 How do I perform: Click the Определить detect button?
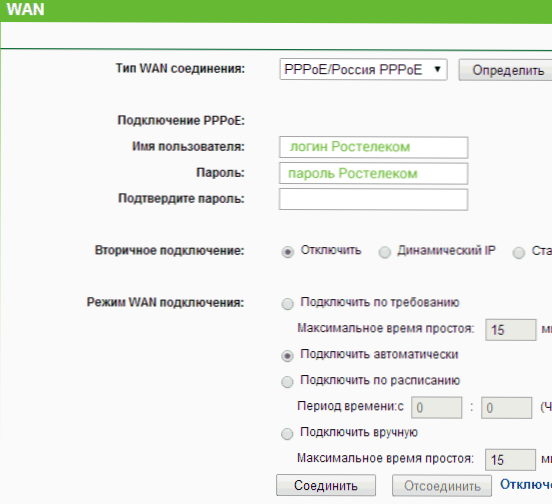(x=506, y=70)
